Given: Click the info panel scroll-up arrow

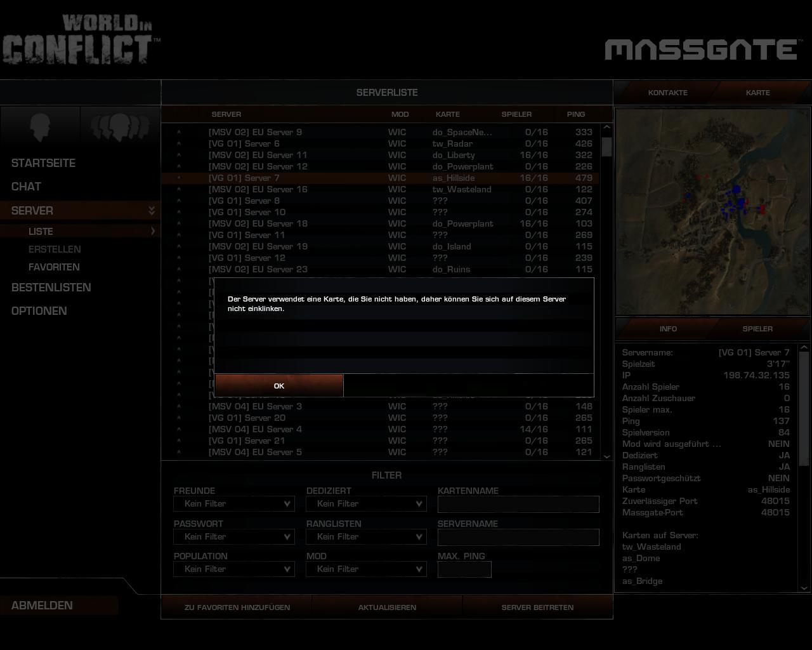Looking at the screenshot, I should tap(804, 347).
